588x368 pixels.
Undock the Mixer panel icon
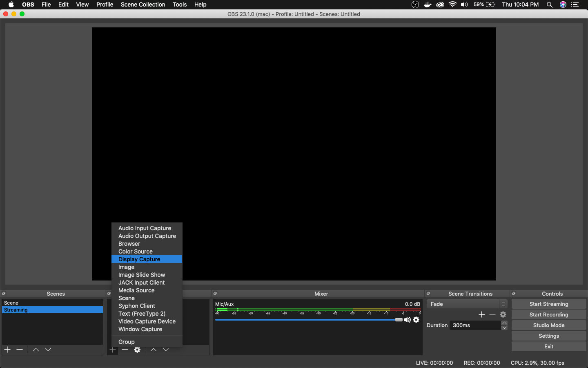pyautogui.click(x=215, y=294)
